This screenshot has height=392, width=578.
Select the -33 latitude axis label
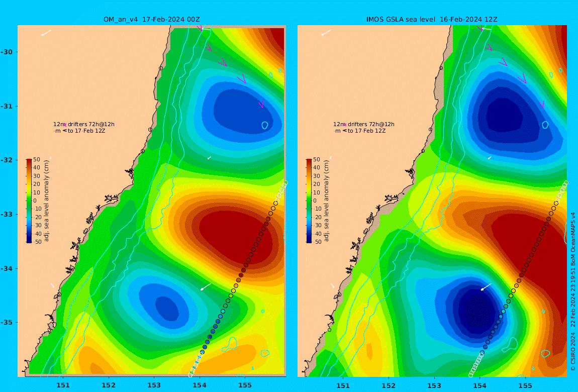[x=6, y=215]
